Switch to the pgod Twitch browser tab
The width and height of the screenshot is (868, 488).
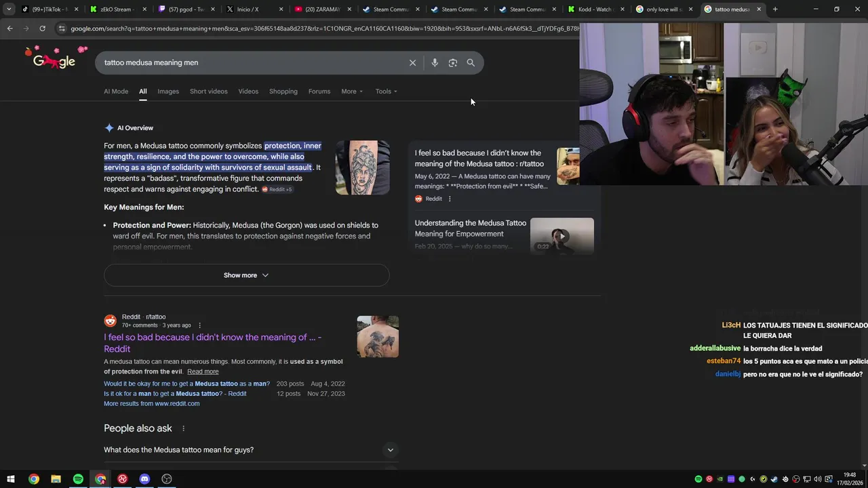tap(186, 9)
